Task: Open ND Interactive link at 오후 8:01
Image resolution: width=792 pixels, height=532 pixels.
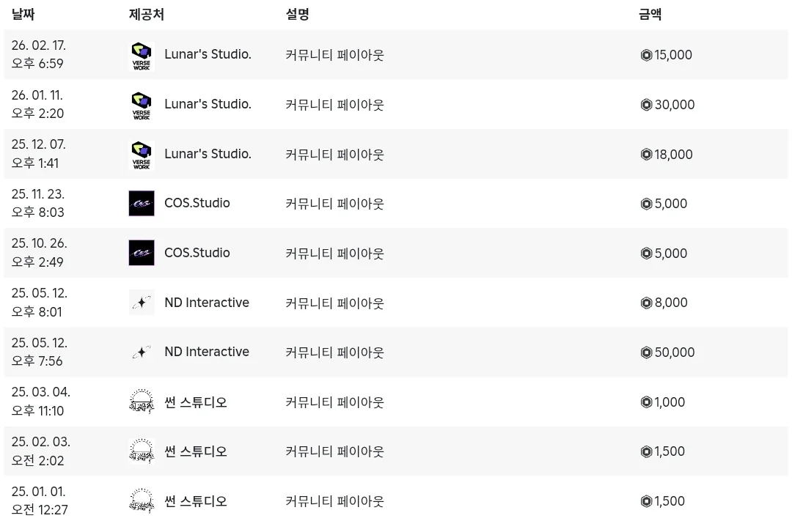Action: coord(207,303)
